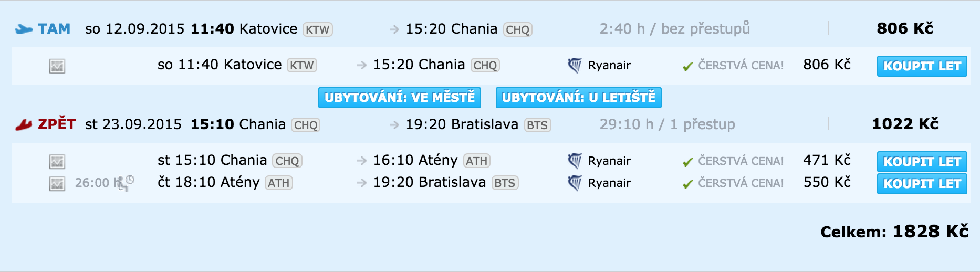Click Ryanair logo in Atény–Bratislava row
The width and height of the screenshot is (980, 272).
575,183
